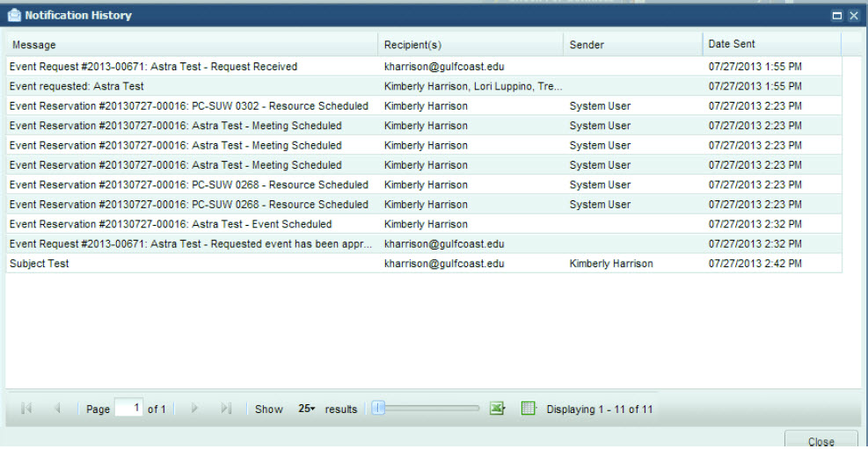Viewport: 868px width, 449px height.
Task: Sort by Sender column header
Action: coord(632,45)
